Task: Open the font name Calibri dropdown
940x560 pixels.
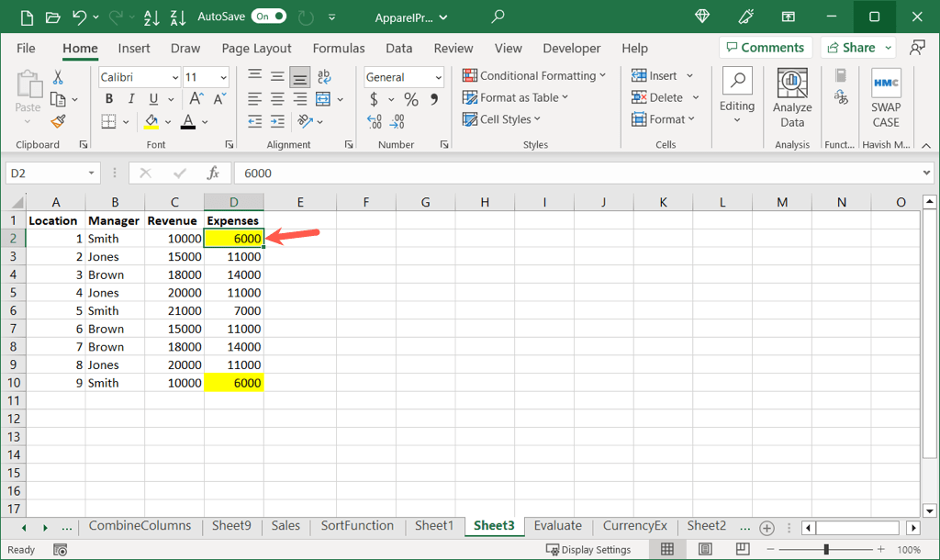Action: point(172,78)
